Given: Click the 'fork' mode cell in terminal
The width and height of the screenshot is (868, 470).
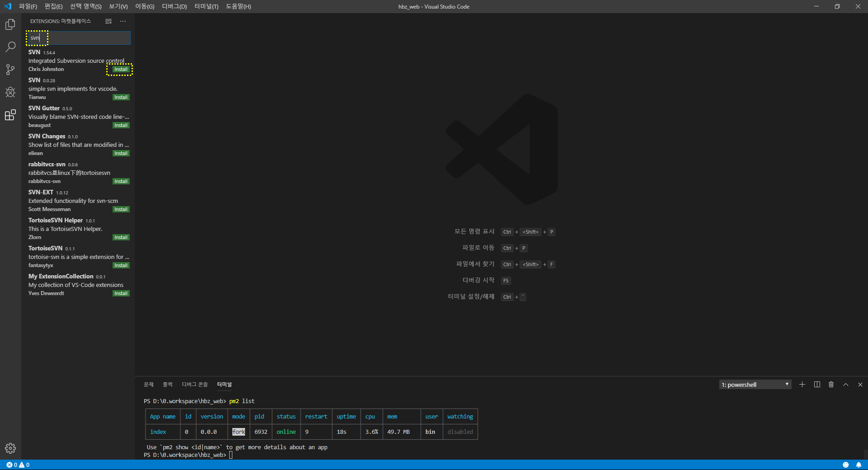Looking at the screenshot, I should [239, 432].
